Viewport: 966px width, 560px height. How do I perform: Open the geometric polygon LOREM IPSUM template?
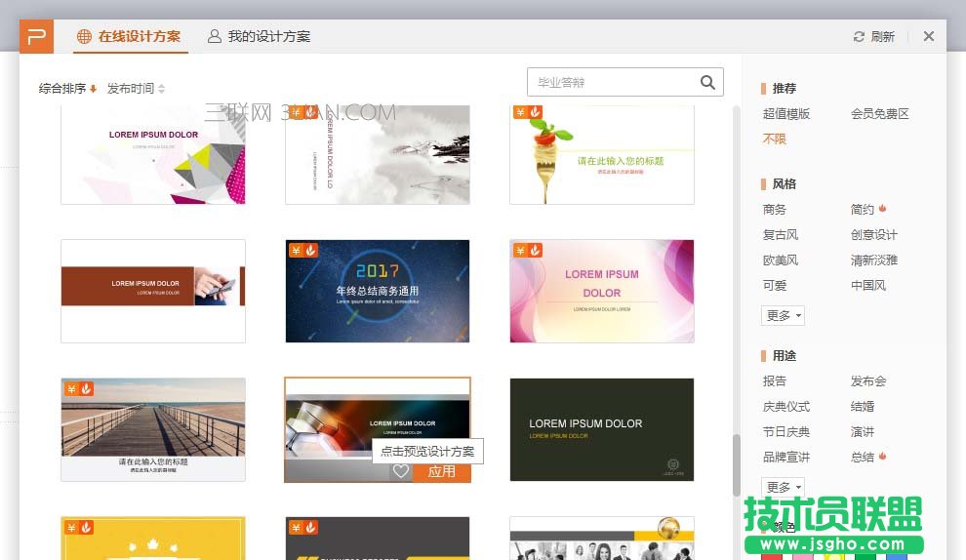click(153, 154)
